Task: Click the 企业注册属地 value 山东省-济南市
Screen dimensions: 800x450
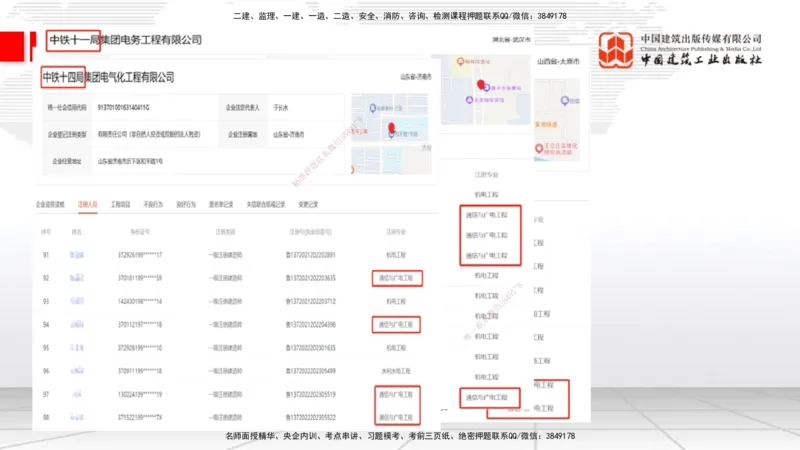Action: click(x=289, y=135)
